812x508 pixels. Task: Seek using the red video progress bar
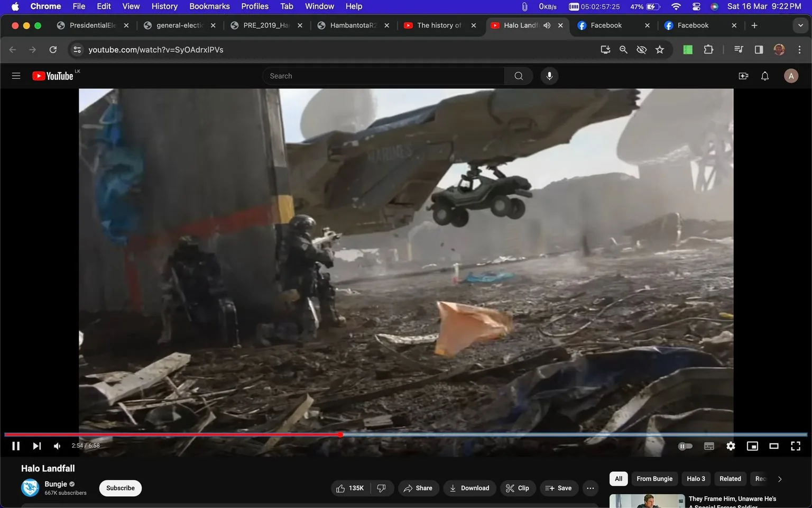click(x=340, y=434)
